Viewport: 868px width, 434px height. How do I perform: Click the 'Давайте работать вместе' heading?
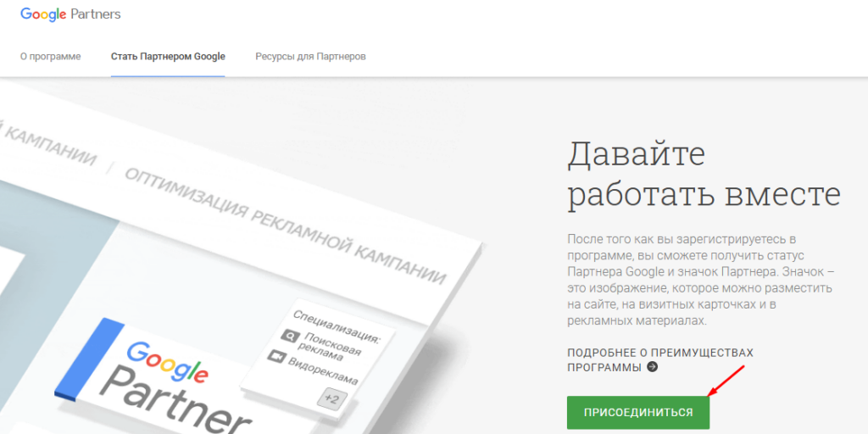(x=704, y=175)
